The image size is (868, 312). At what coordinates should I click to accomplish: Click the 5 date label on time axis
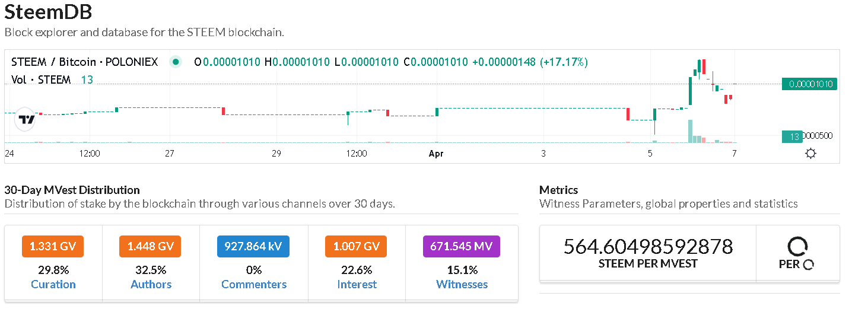650,154
